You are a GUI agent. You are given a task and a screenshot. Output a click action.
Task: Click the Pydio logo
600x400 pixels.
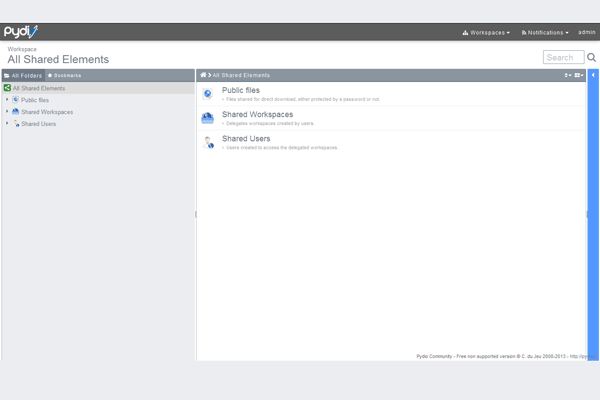click(20, 32)
